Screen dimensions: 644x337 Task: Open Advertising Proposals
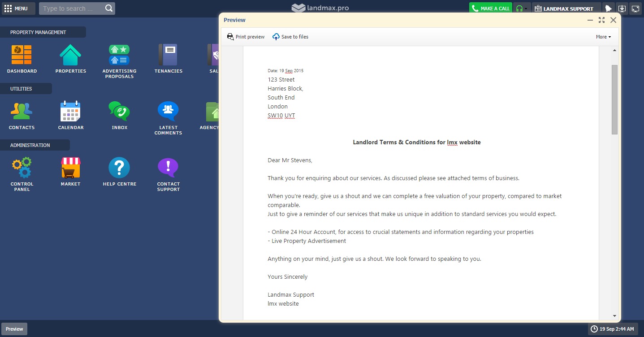coord(119,55)
